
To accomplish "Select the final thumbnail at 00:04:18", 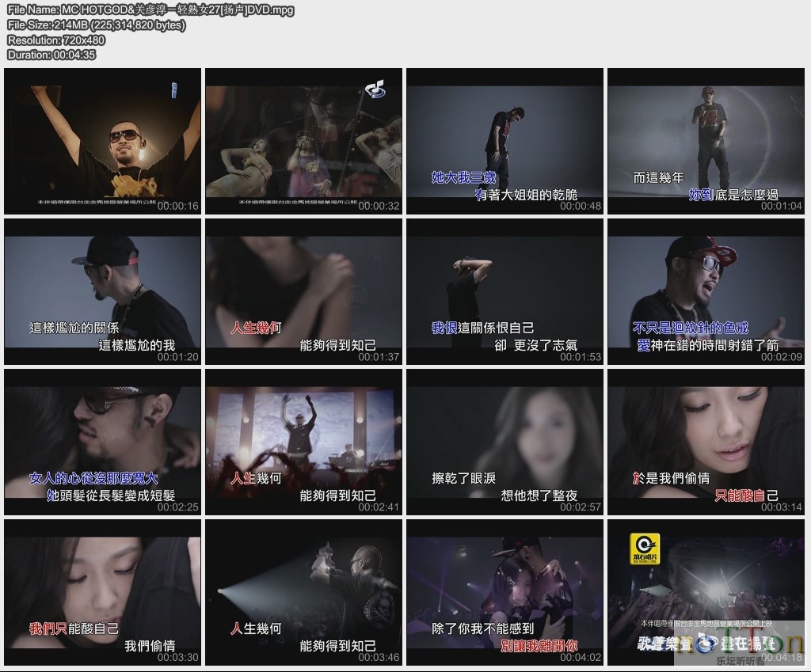I will (706, 592).
